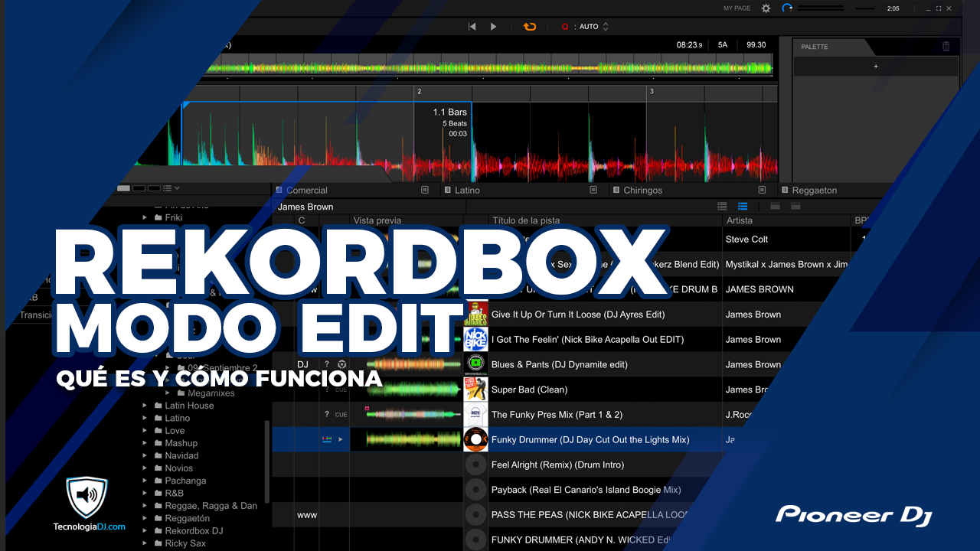Screen dimensions: 980x551
Task: Switch to simple list view icon
Action: click(x=722, y=207)
